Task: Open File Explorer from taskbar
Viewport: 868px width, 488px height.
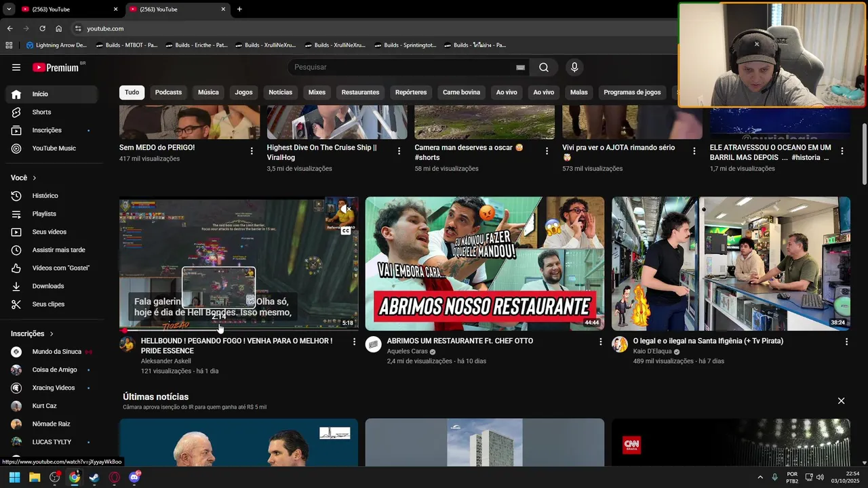Action: click(35, 477)
